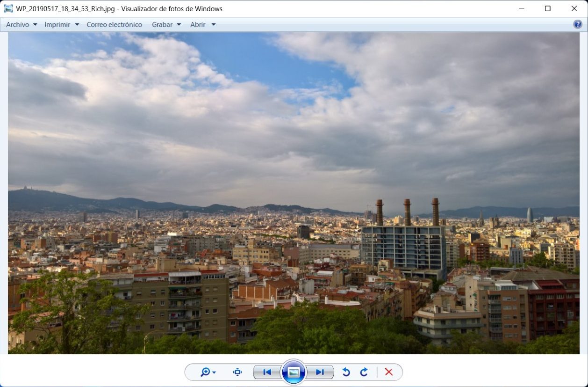The width and height of the screenshot is (588, 387).
Task: Click Correo electrónico in toolbar
Action: [114, 24]
